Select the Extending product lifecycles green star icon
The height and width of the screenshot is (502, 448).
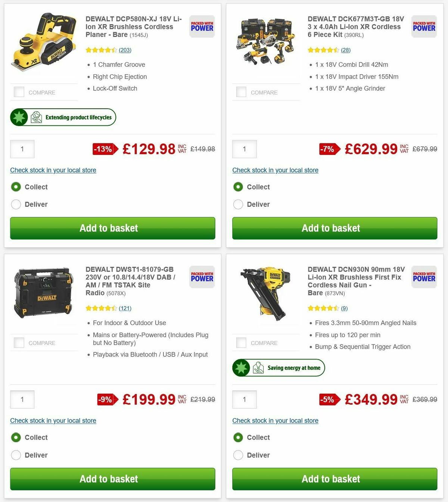[x=18, y=117]
